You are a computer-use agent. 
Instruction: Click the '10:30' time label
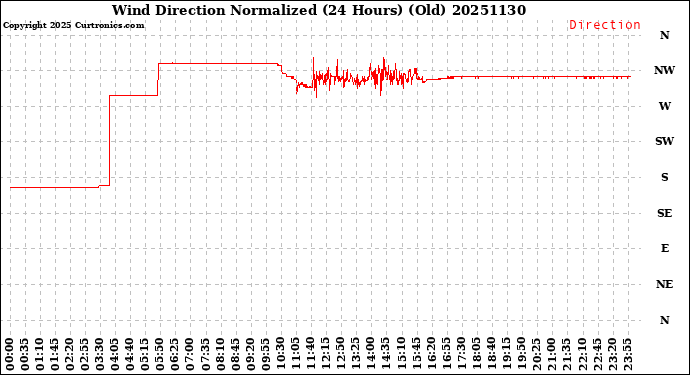click(x=280, y=354)
